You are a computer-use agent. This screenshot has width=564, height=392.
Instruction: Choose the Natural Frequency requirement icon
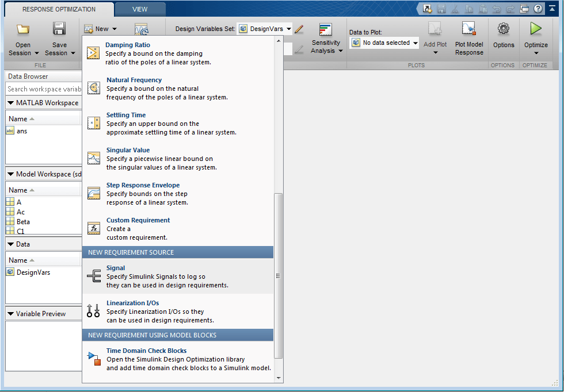(93, 88)
